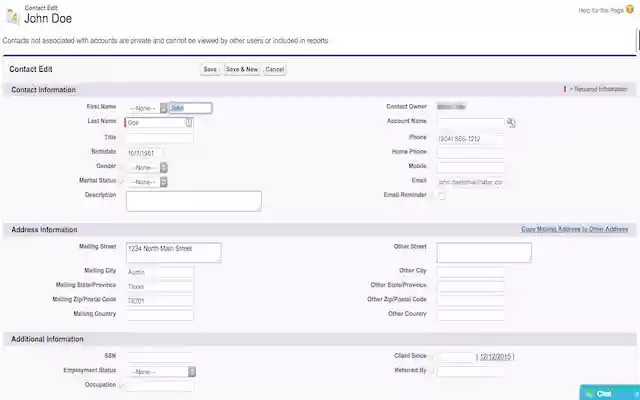Open the Marital Status dropdown
Screen dimensions: 640x400
tap(147, 182)
